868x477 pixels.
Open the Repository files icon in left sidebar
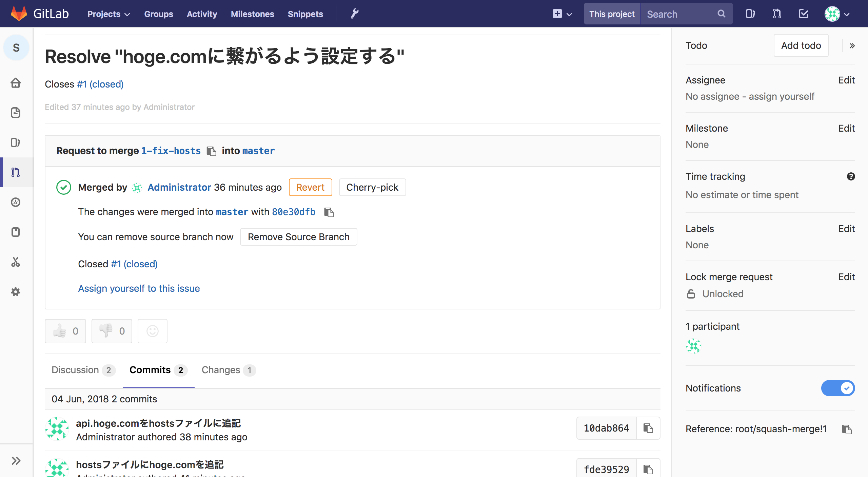(16, 113)
